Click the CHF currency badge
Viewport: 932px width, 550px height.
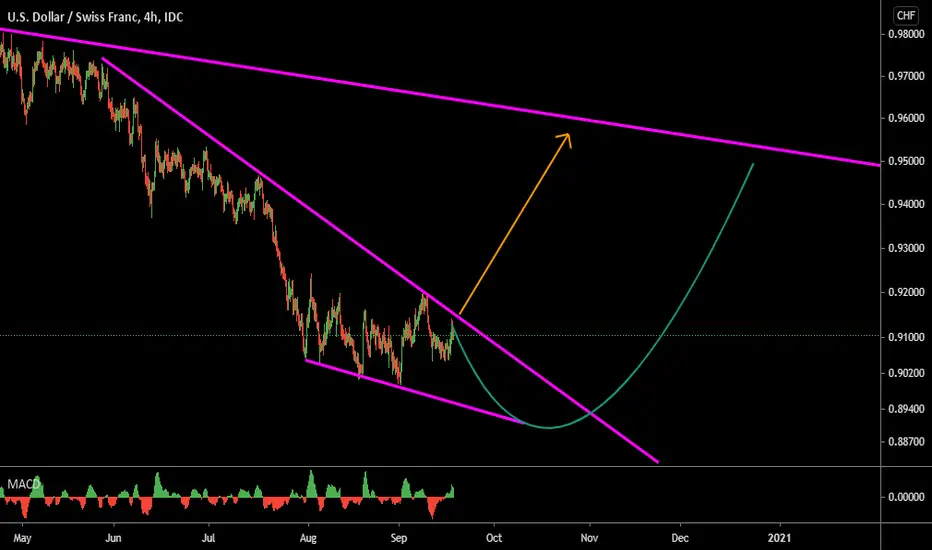905,15
